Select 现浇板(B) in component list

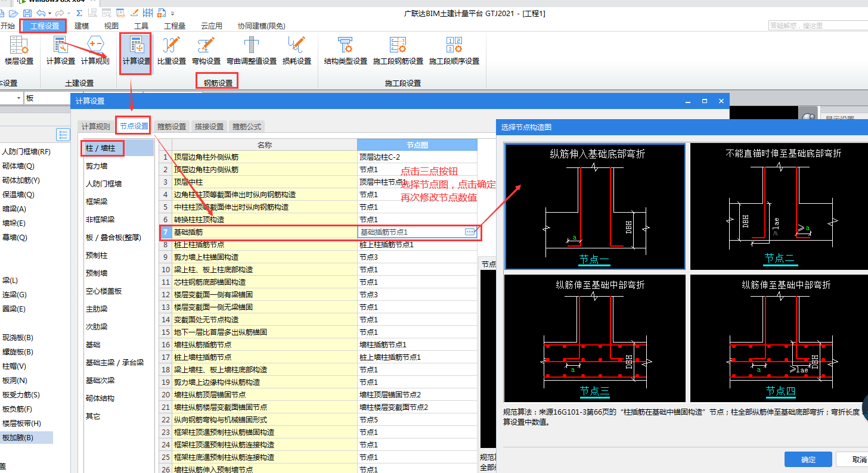coord(18,338)
